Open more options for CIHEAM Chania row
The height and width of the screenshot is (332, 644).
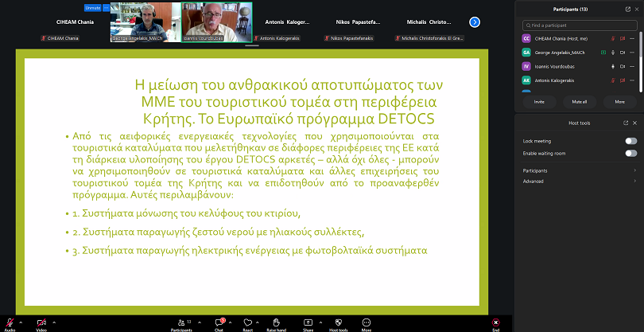click(632, 39)
